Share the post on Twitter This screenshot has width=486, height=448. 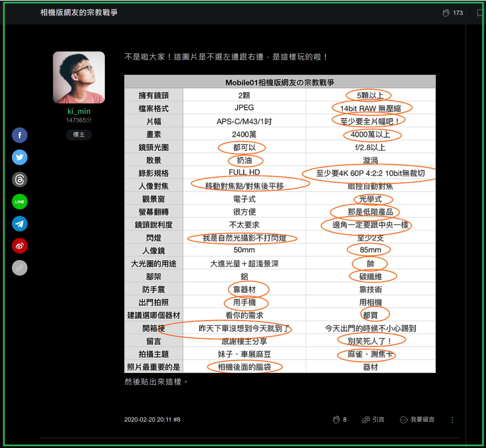point(20,157)
